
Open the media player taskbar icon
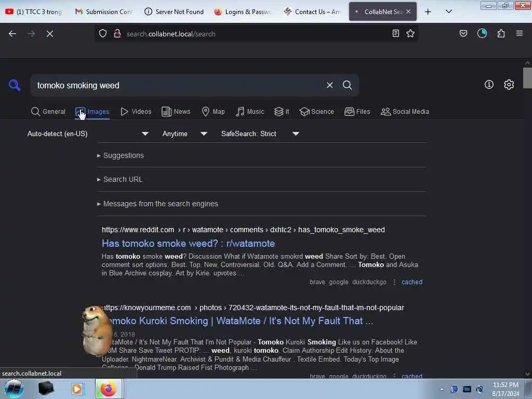[x=77, y=389]
